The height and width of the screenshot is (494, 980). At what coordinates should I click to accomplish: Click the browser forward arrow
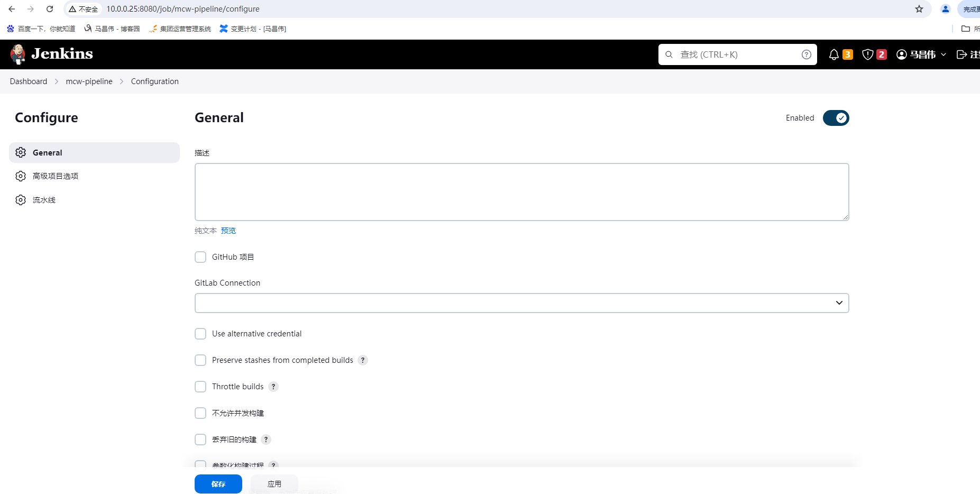coord(31,9)
